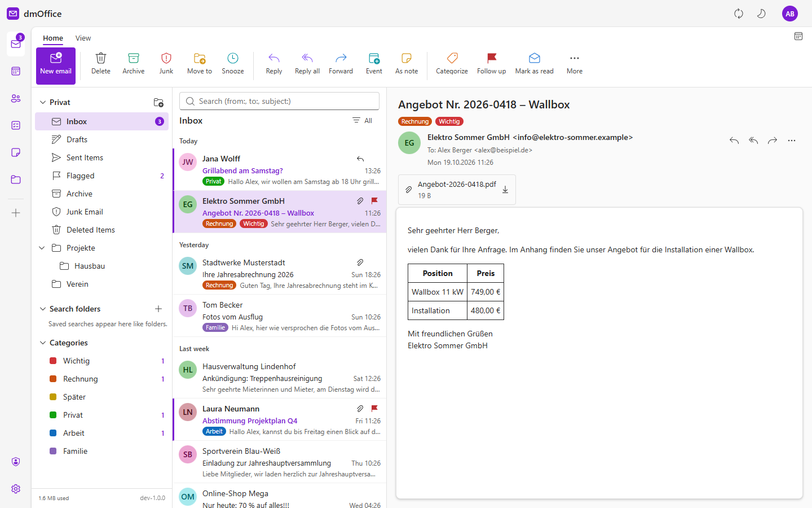The height and width of the screenshot is (508, 812).
Task: Click the sync refresh icon in title bar
Action: tap(739, 14)
